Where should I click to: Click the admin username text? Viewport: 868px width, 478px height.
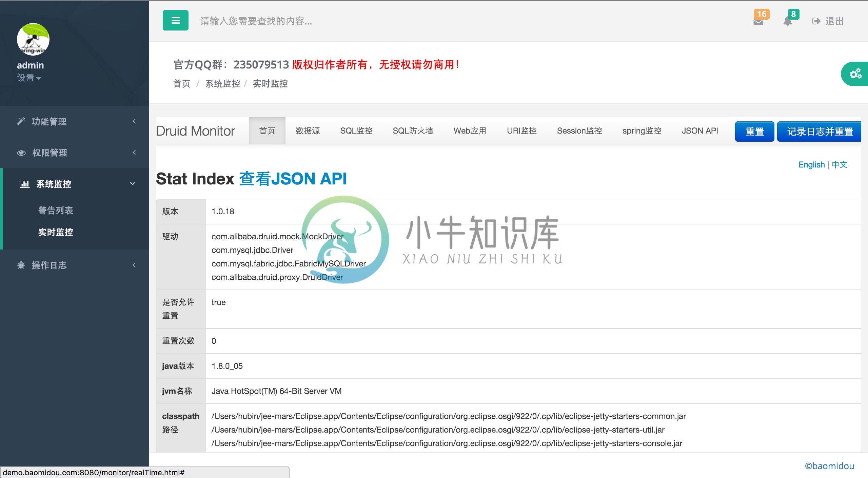[x=31, y=65]
